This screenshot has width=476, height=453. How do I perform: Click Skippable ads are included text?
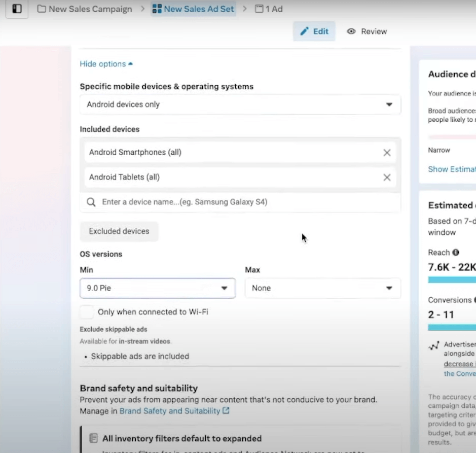click(140, 356)
